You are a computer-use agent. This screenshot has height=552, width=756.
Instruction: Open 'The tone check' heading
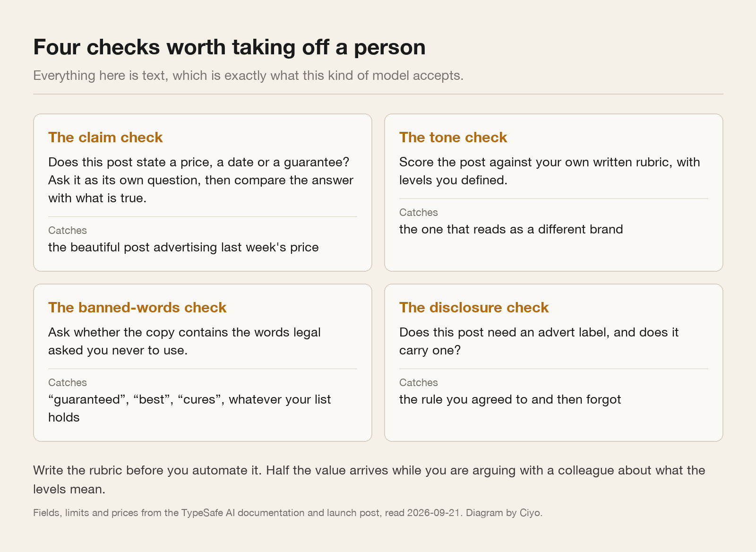[x=453, y=138]
